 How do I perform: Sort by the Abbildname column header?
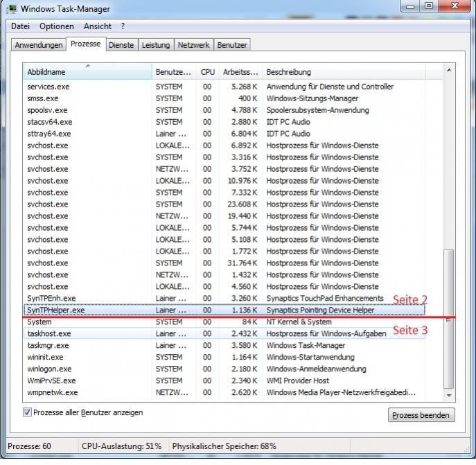[x=87, y=72]
